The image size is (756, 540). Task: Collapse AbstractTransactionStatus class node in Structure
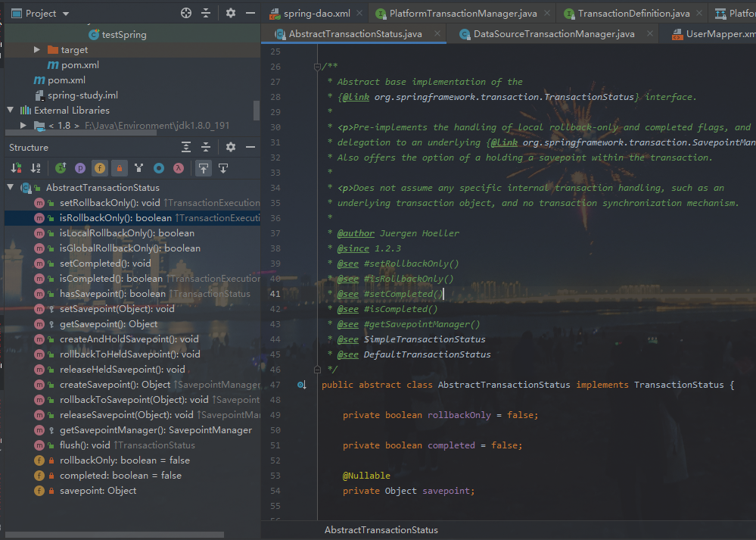pyautogui.click(x=11, y=187)
